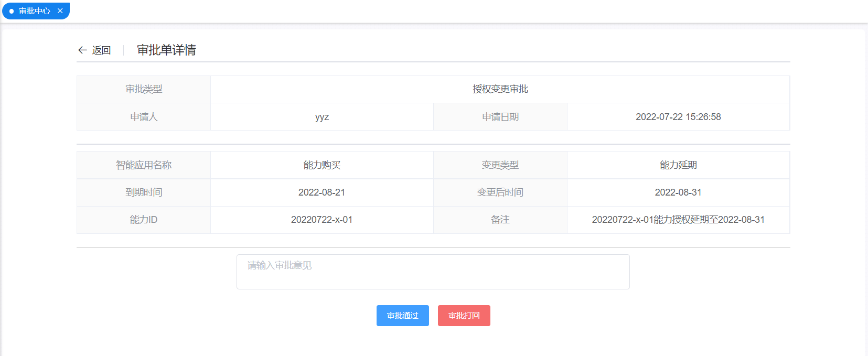This screenshot has width=868, height=356.
Task: Reject with the 审批打回 button
Action: (464, 316)
